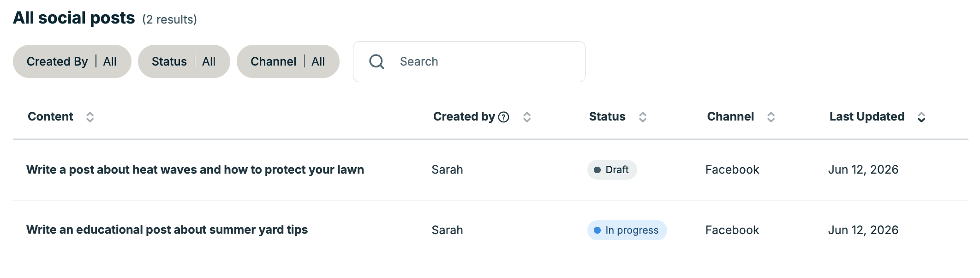Screen dimensions: 980x278
Task: Click the Created by help question-mark icon
Action: [504, 117]
